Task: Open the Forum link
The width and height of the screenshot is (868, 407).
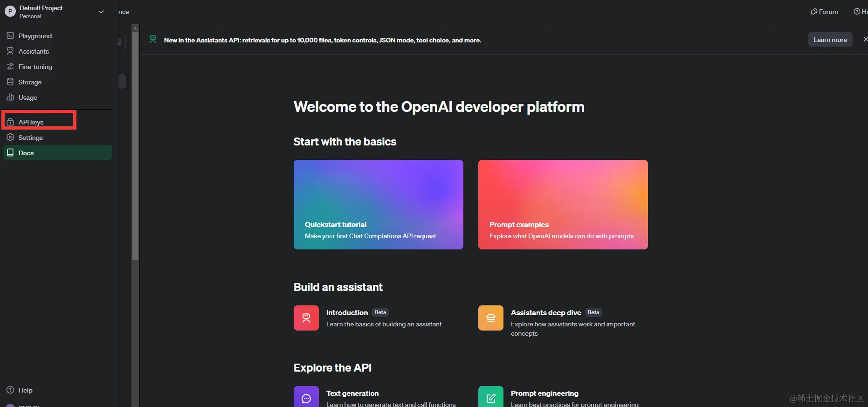Action: 824,12
